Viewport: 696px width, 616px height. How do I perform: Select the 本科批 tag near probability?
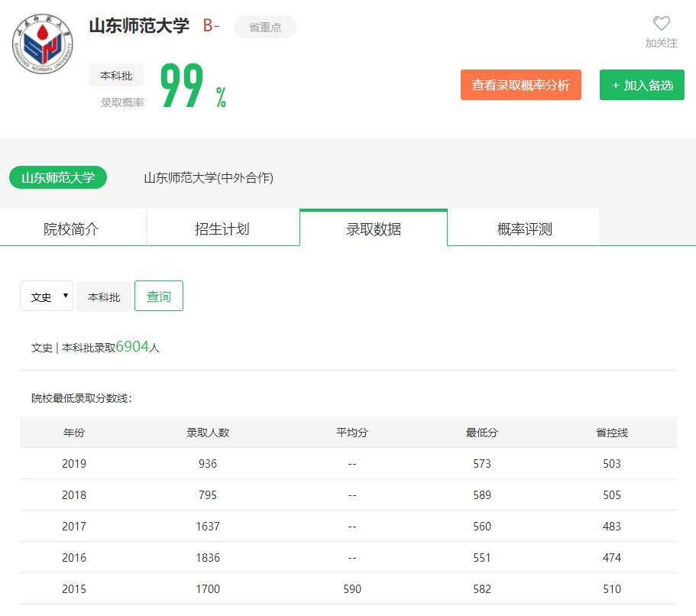click(x=116, y=76)
